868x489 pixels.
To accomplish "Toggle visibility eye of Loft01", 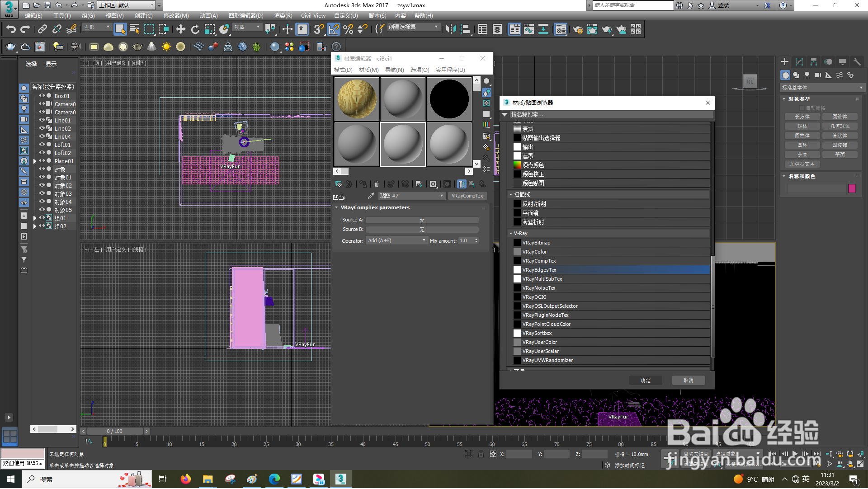I will 42,145.
